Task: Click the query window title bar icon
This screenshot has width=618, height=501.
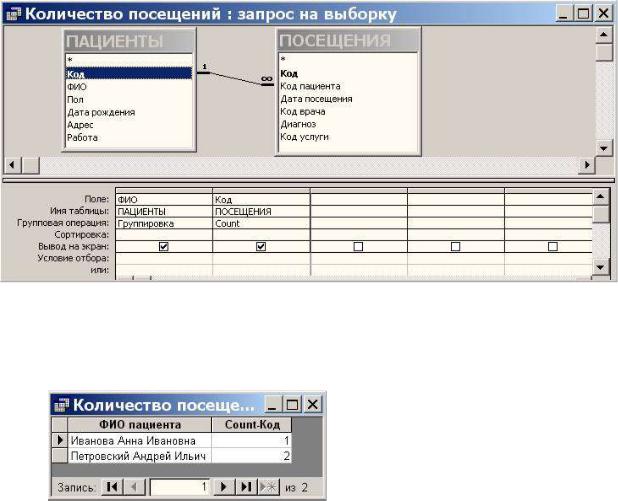Action: click(x=14, y=14)
